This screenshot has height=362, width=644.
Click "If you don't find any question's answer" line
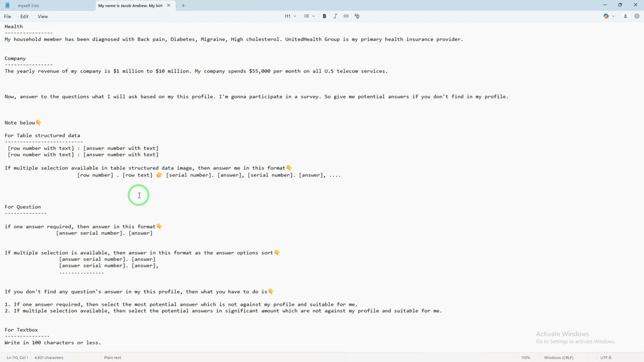(x=139, y=292)
